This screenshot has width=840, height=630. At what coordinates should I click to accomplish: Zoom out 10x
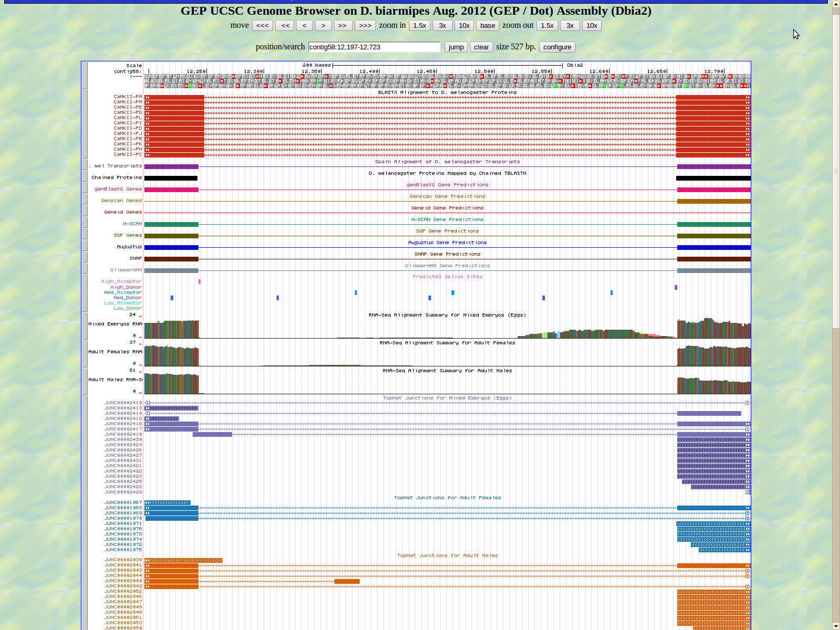[x=592, y=25]
